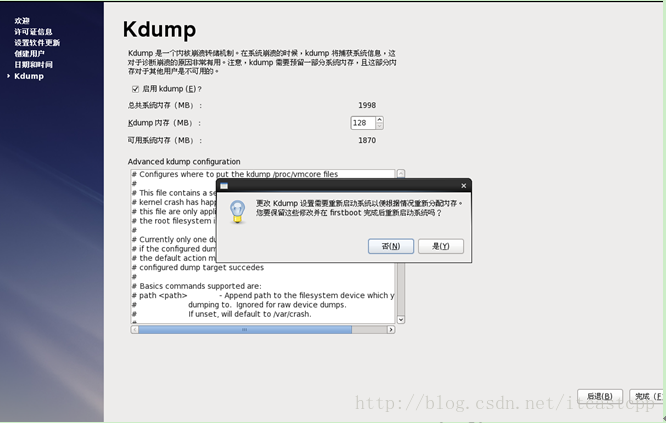Select 创建用户 in the sidebar
This screenshot has height=423, width=666.
coord(29,54)
